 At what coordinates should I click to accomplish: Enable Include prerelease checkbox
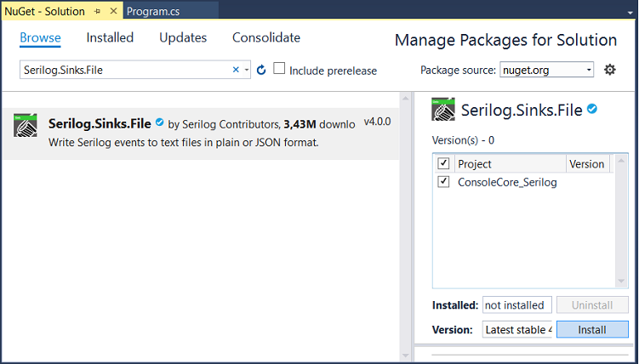tap(279, 68)
